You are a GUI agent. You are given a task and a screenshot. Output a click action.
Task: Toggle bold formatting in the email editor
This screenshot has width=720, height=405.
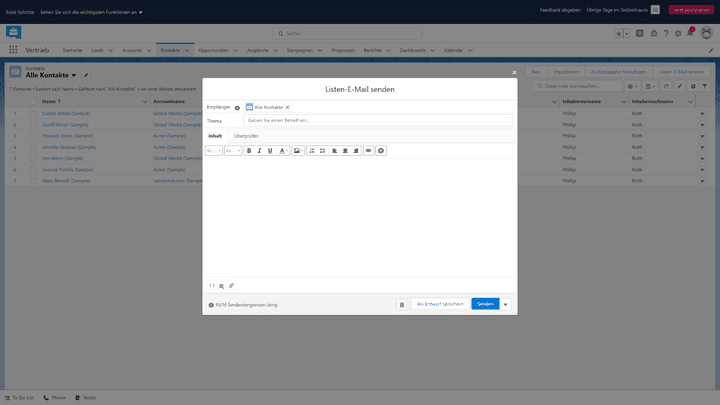pos(249,151)
